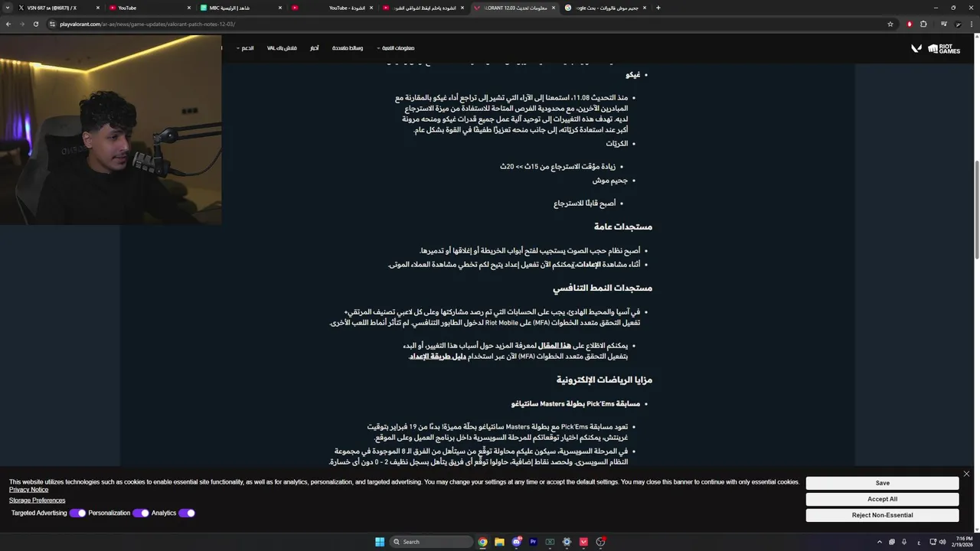Open the red ad-blocker extension icon
This screenshot has width=980, height=551.
click(x=910, y=24)
